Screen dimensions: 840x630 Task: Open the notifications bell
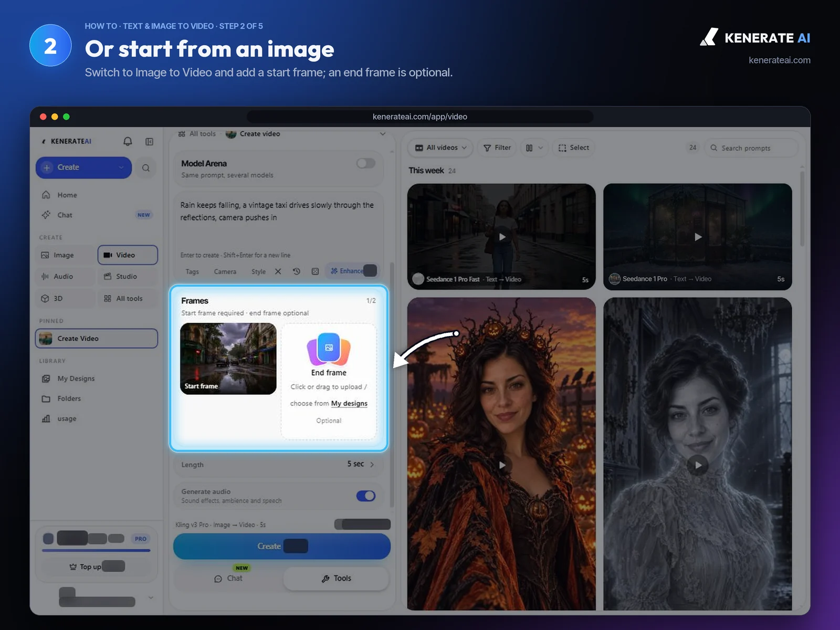[x=128, y=141]
